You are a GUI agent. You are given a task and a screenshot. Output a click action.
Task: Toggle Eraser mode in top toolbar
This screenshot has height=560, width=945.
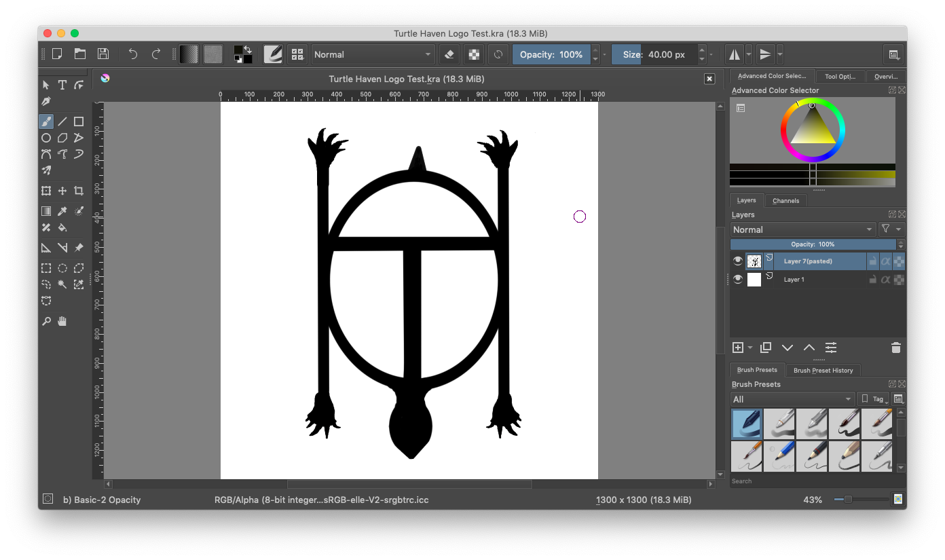pos(448,54)
